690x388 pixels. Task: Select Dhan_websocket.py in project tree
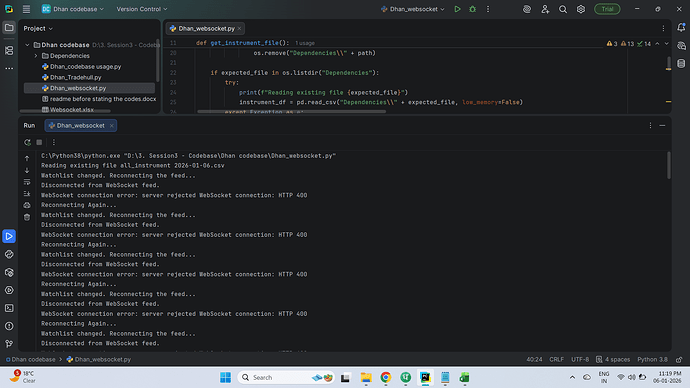pyautogui.click(x=89, y=88)
